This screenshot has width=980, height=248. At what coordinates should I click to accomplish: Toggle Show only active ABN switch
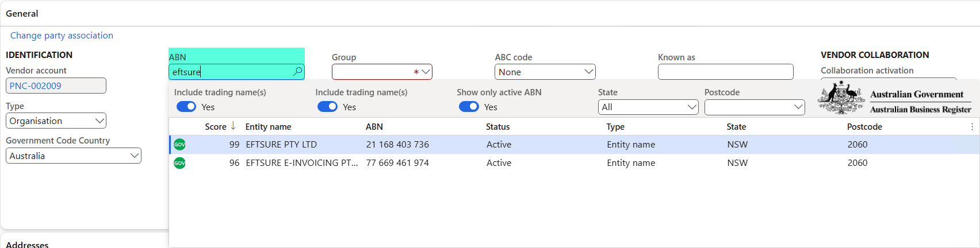(x=469, y=107)
